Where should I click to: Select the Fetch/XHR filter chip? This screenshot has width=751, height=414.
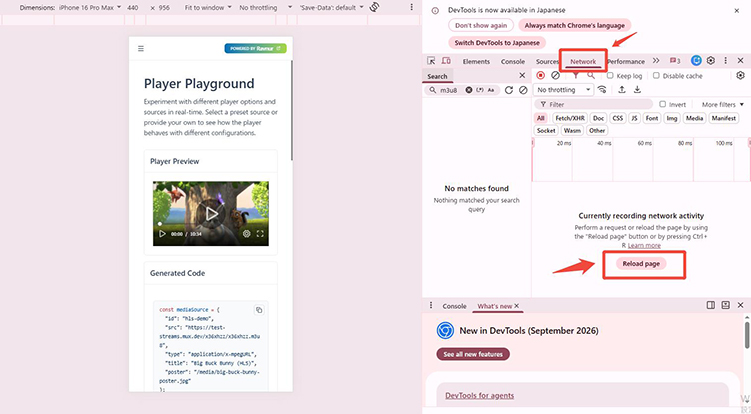click(x=570, y=118)
